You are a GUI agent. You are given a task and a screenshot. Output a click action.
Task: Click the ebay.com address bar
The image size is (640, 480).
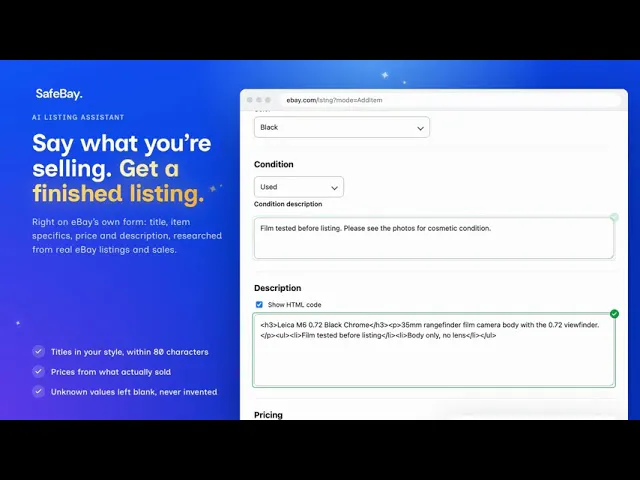point(451,100)
